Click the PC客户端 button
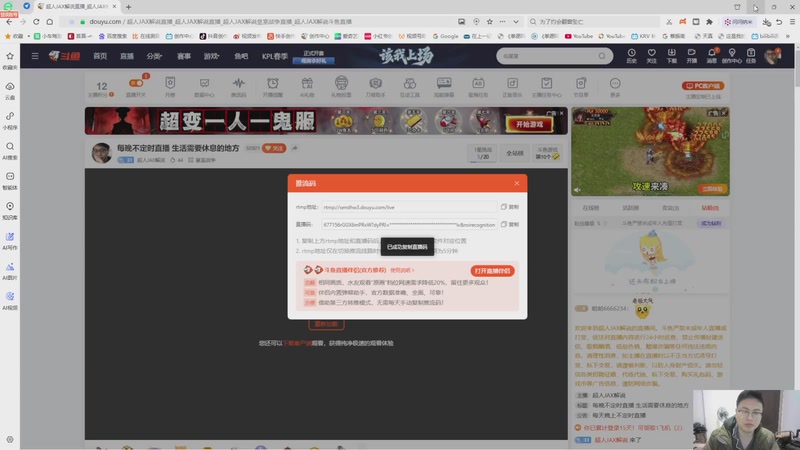Viewport: 800px width, 450px height. [703, 86]
